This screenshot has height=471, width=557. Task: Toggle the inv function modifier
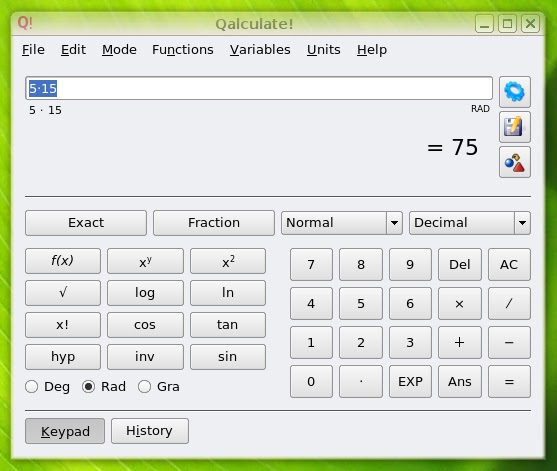click(x=145, y=357)
